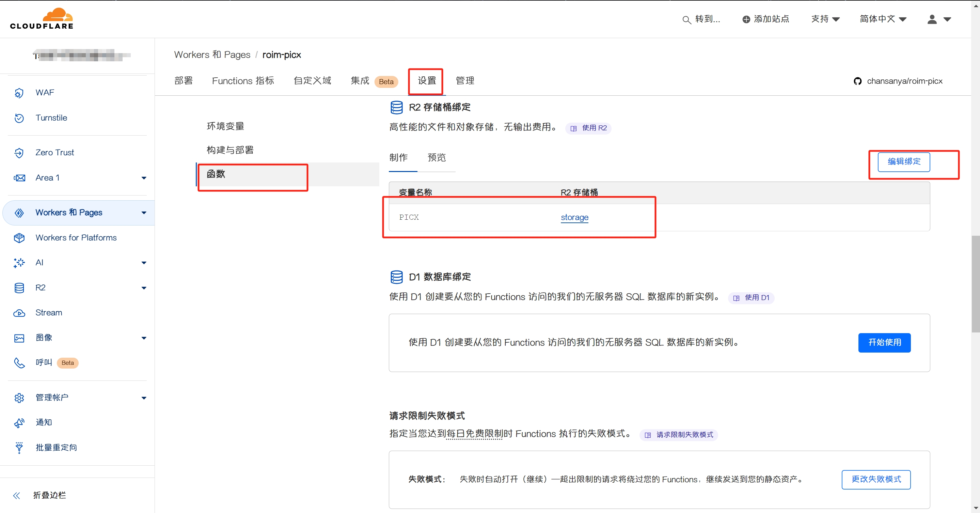Click the chansanya/roim-picx repository link

pos(905,81)
